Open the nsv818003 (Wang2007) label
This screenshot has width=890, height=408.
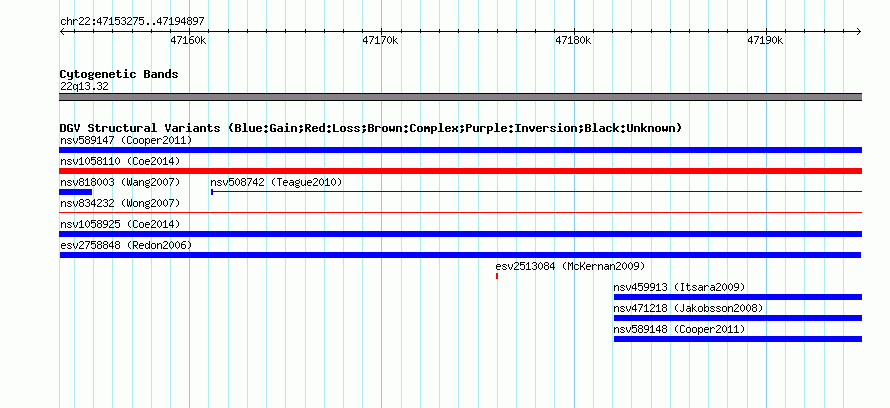click(x=120, y=182)
